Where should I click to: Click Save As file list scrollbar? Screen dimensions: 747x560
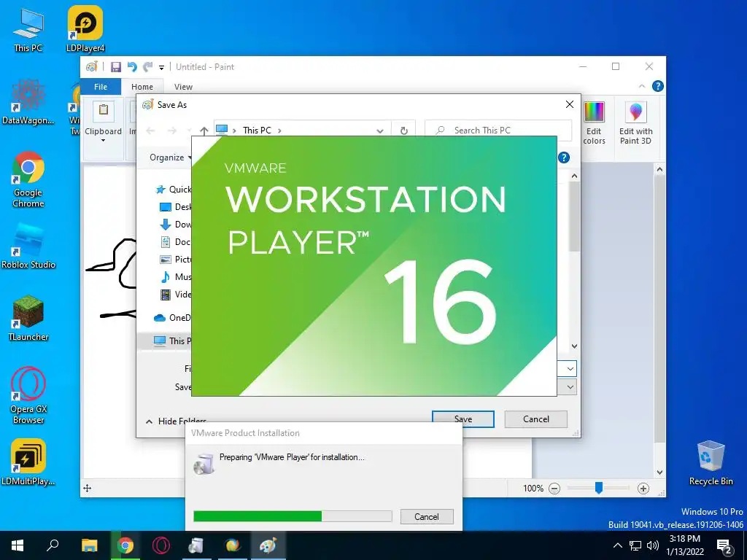574,217
